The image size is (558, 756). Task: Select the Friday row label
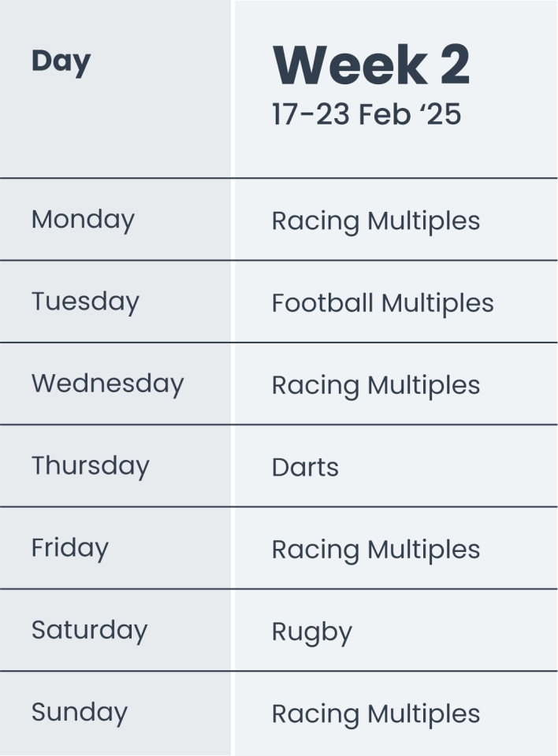pyautogui.click(x=70, y=547)
